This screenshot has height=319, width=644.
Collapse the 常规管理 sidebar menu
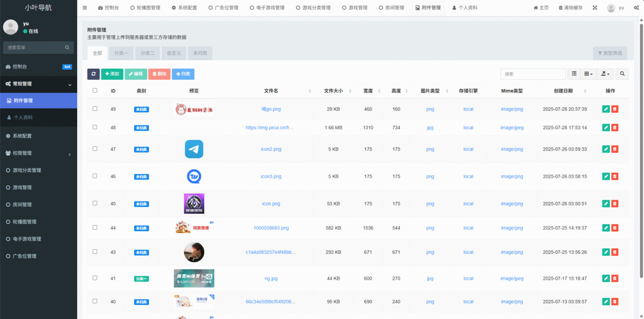click(x=39, y=84)
